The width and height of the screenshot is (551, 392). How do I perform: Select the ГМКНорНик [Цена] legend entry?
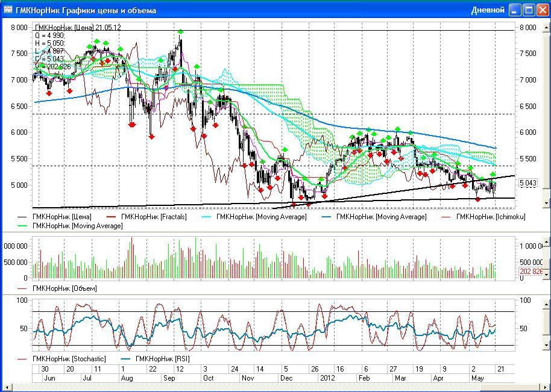pos(54,217)
